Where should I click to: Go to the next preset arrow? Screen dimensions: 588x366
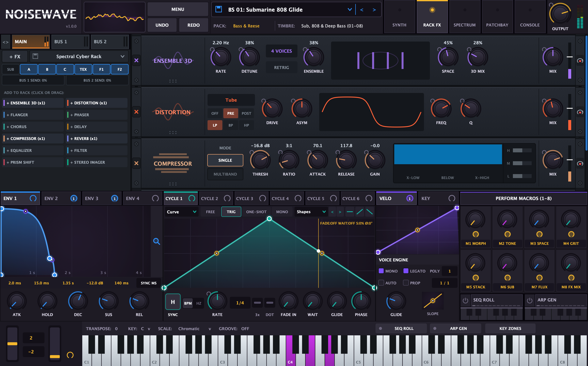coord(374,10)
